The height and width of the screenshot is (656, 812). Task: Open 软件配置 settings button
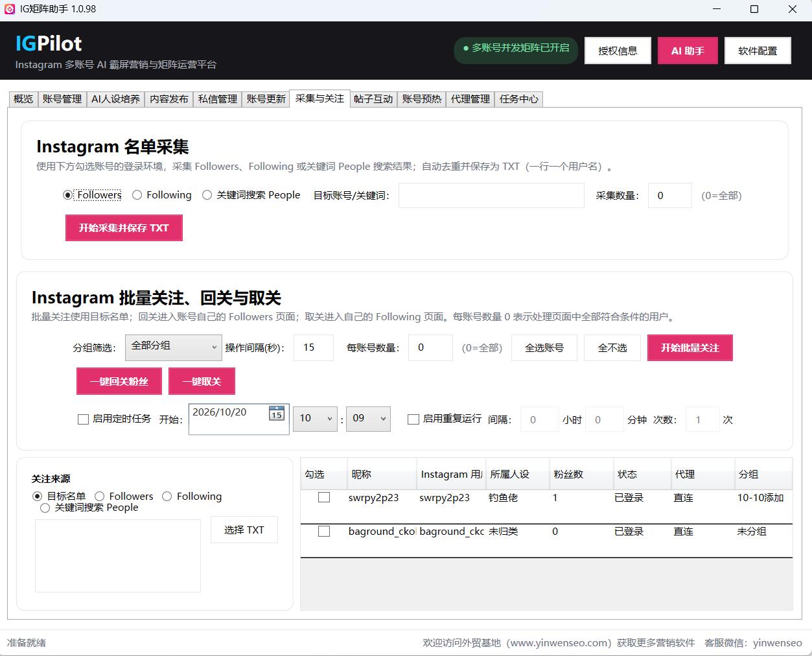pyautogui.click(x=758, y=51)
